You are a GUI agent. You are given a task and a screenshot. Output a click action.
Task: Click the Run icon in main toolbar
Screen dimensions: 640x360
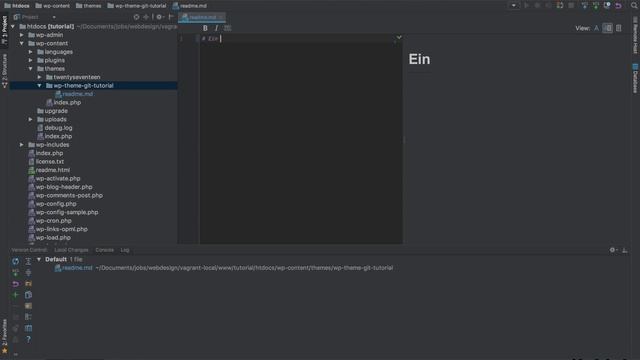[x=527, y=6]
